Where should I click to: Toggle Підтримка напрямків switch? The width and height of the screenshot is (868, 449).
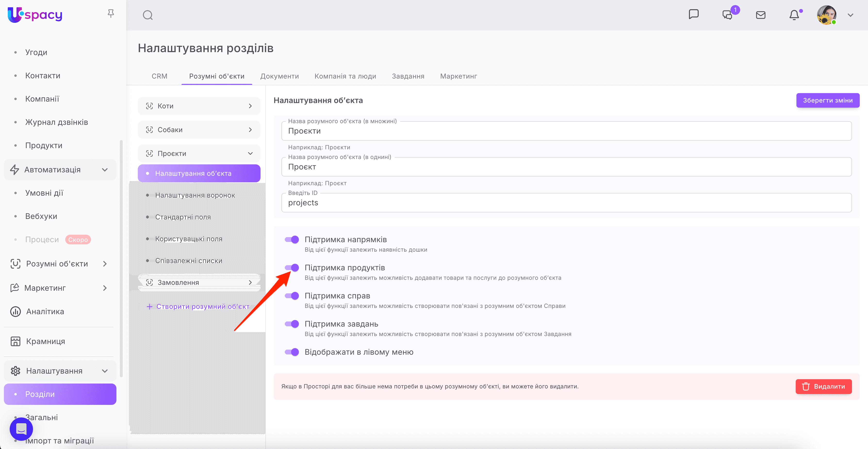(x=292, y=240)
